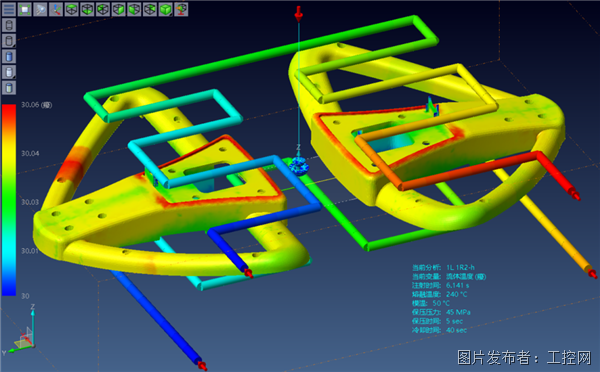Image resolution: width=600 pixels, height=372 pixels.
Task: Switch to bottom face cube view
Action: [x=87, y=9]
